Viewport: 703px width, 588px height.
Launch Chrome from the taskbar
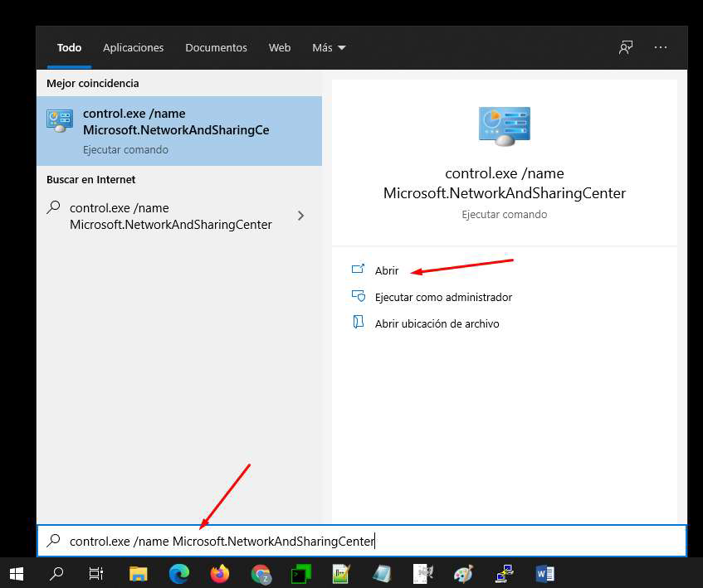[261, 574]
